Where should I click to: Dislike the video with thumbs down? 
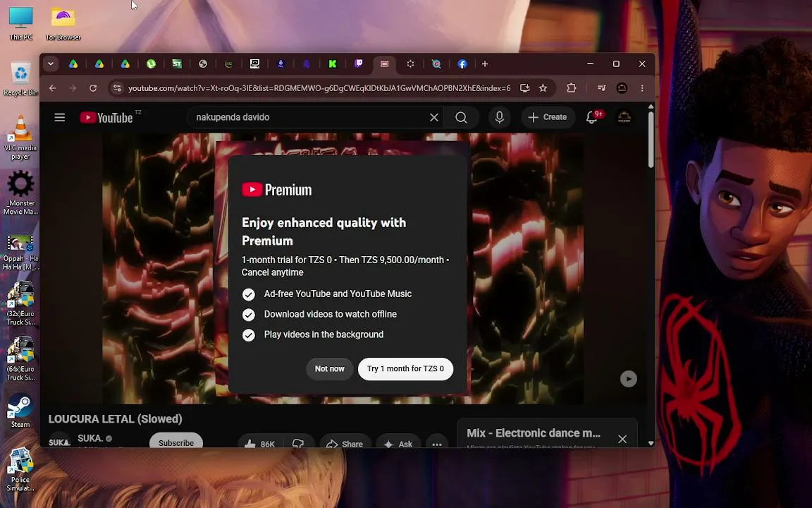298,443
